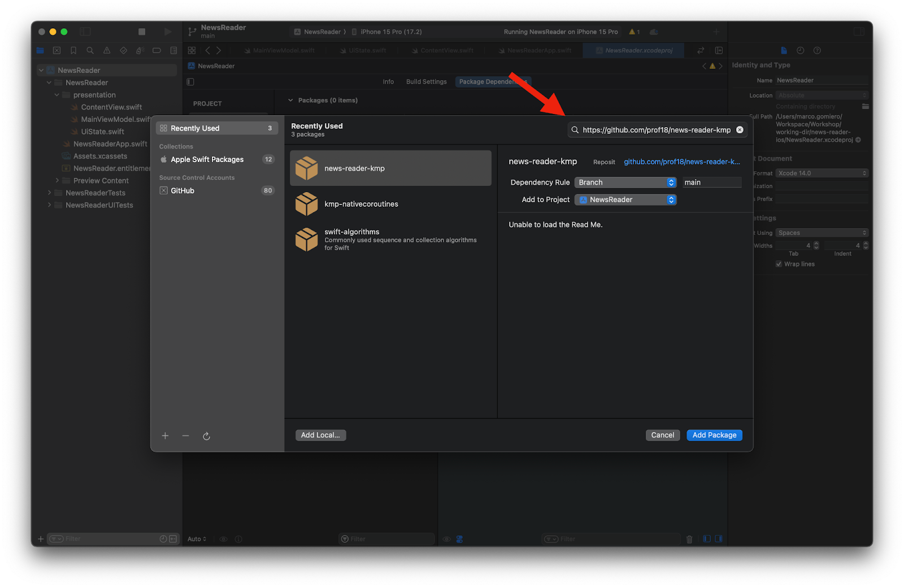
Task: Clear the package URL search field
Action: coord(740,130)
